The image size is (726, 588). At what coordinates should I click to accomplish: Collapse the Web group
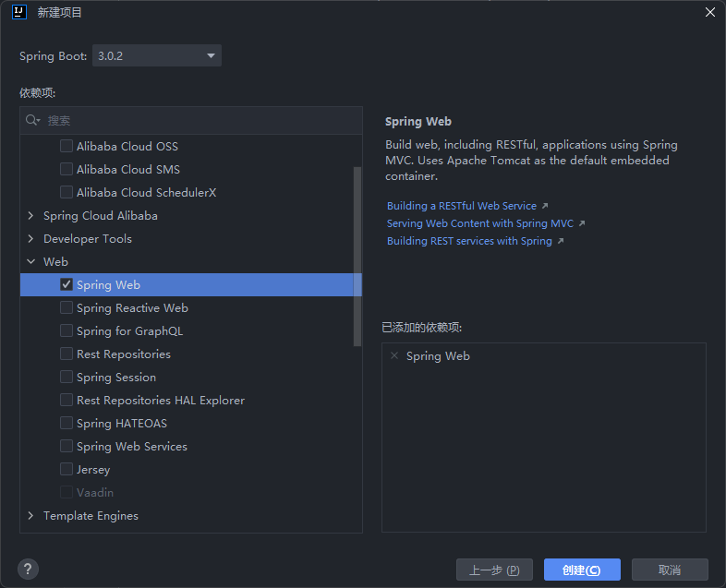click(31, 262)
